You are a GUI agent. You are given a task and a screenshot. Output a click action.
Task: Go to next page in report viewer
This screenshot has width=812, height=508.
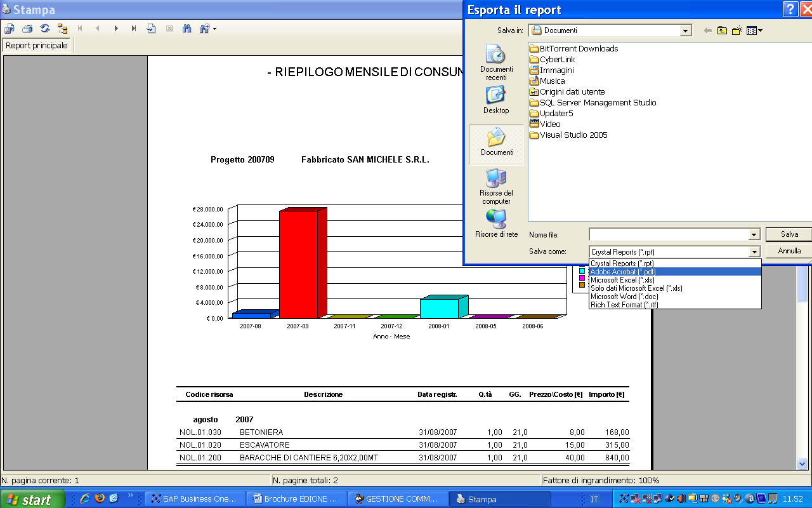pyautogui.click(x=116, y=29)
